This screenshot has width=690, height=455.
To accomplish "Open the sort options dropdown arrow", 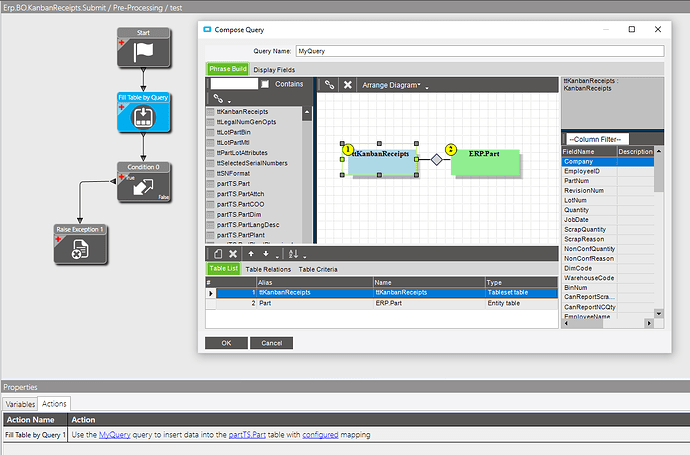I will pos(305,257).
